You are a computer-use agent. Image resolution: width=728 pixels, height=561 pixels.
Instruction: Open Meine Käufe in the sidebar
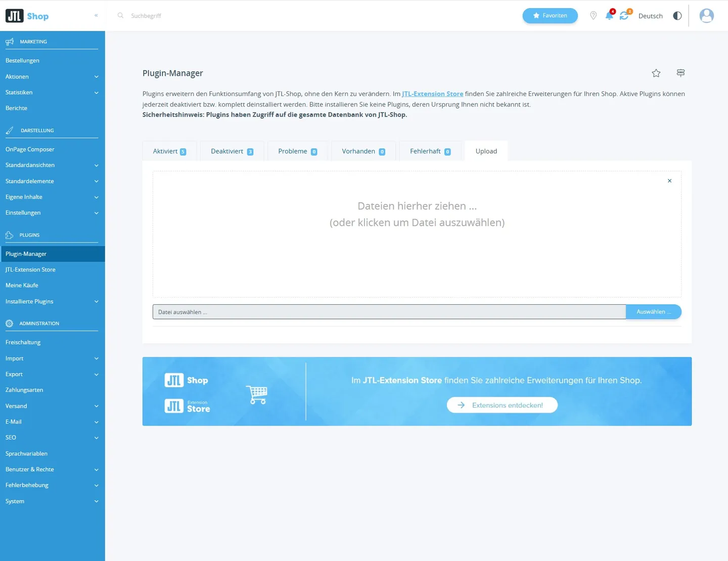coord(22,286)
